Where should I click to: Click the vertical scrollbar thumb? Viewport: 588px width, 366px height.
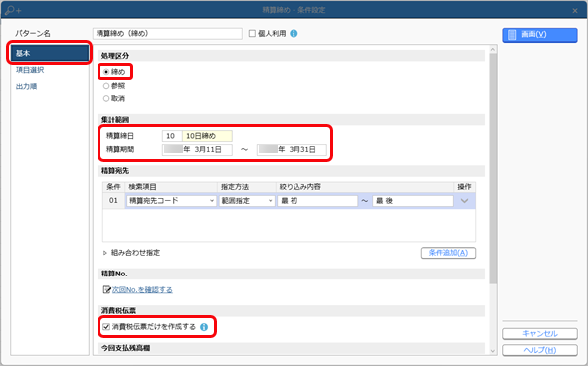click(x=493, y=169)
